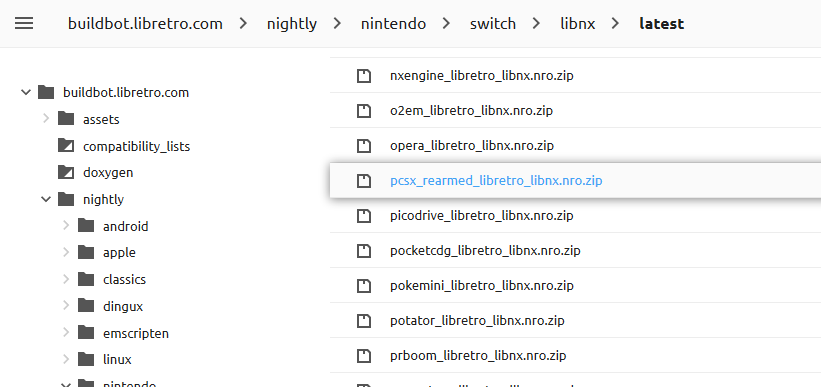The height and width of the screenshot is (387, 821).
Task: Click the pocketcdg_libretro_libnx file icon
Action: (363, 251)
